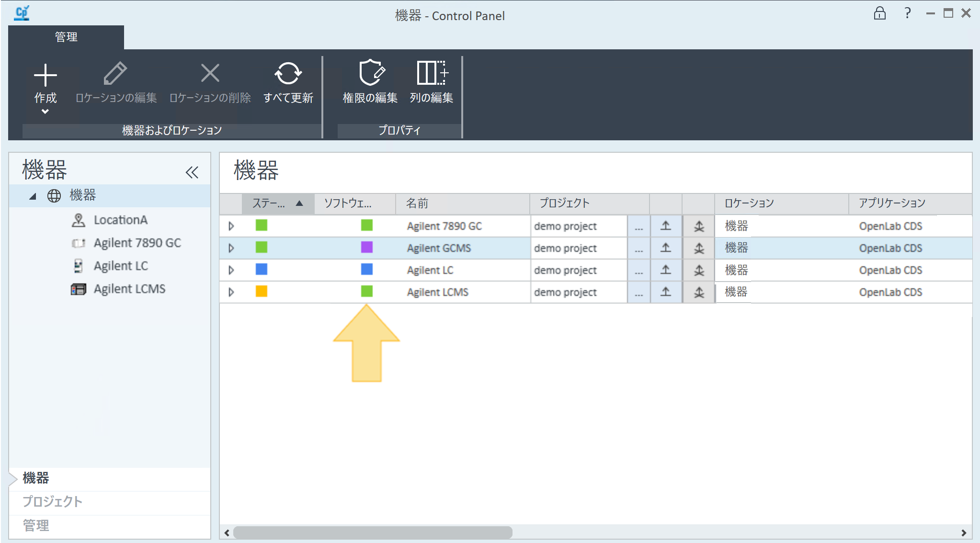
Task: Refresh all with すべて更新 icon
Action: pos(288,73)
